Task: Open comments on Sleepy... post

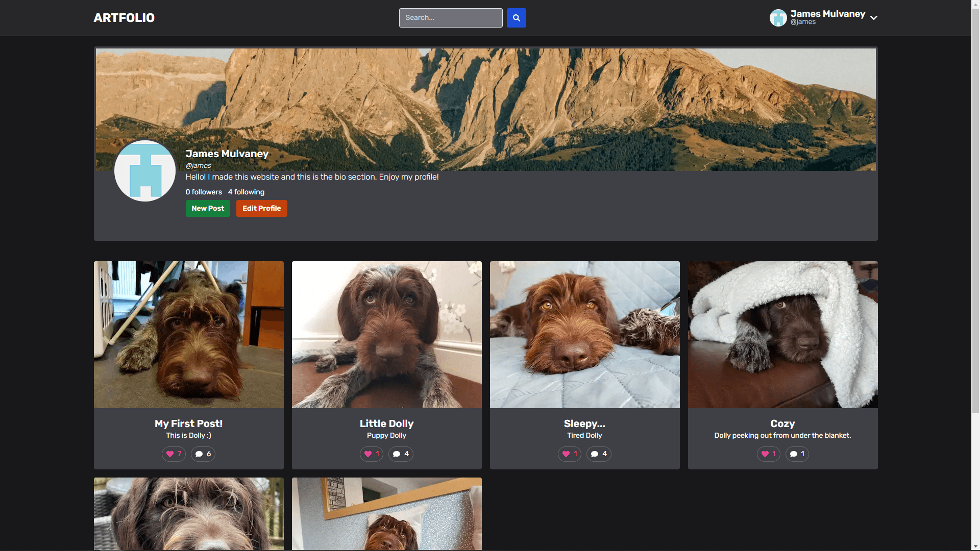Action: [x=599, y=454]
